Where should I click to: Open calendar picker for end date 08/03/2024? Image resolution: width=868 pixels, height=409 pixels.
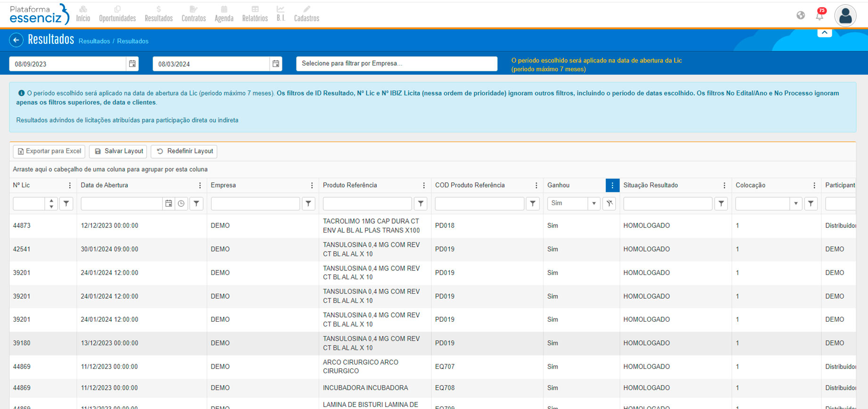pos(276,64)
